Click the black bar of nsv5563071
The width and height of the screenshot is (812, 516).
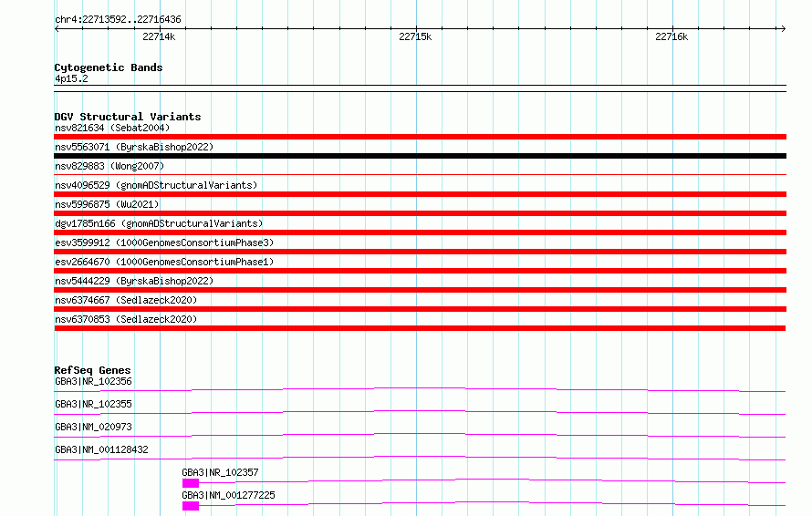pos(420,156)
